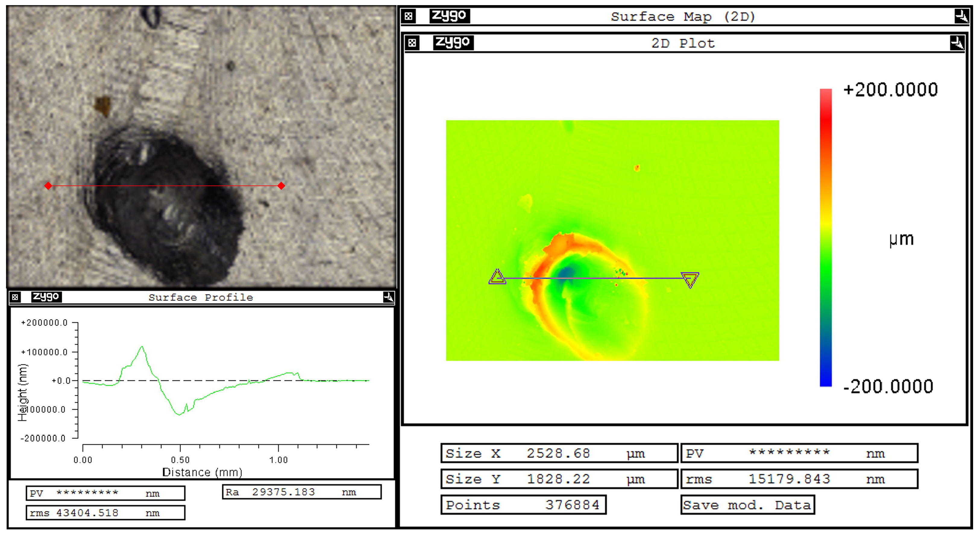The height and width of the screenshot is (536, 980).
Task: Click the profile rms 43404.518 result box
Action: click(x=105, y=513)
